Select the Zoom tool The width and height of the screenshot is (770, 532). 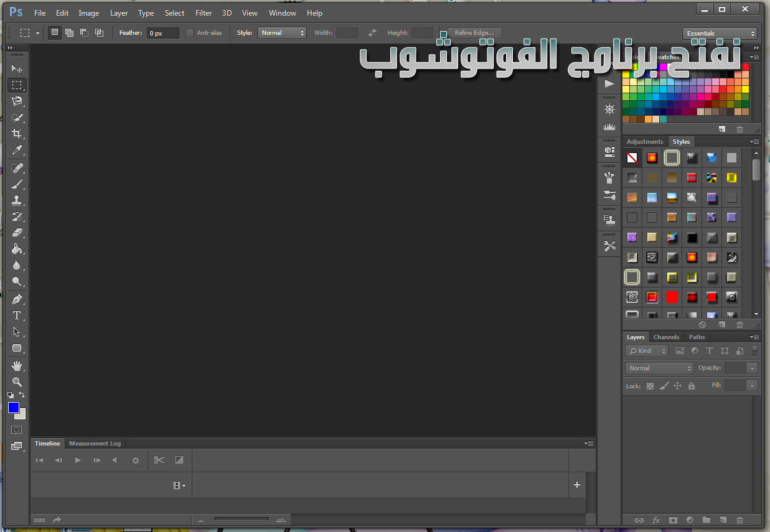(17, 381)
